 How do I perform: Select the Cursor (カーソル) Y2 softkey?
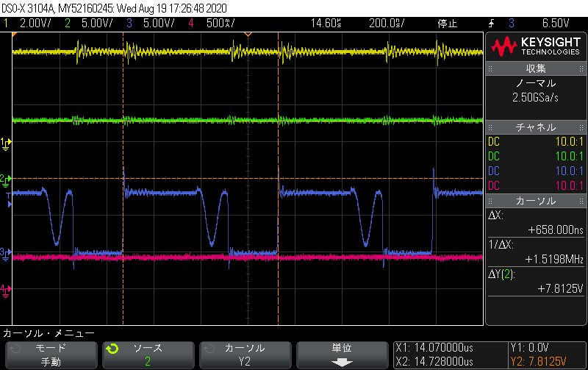245,355
